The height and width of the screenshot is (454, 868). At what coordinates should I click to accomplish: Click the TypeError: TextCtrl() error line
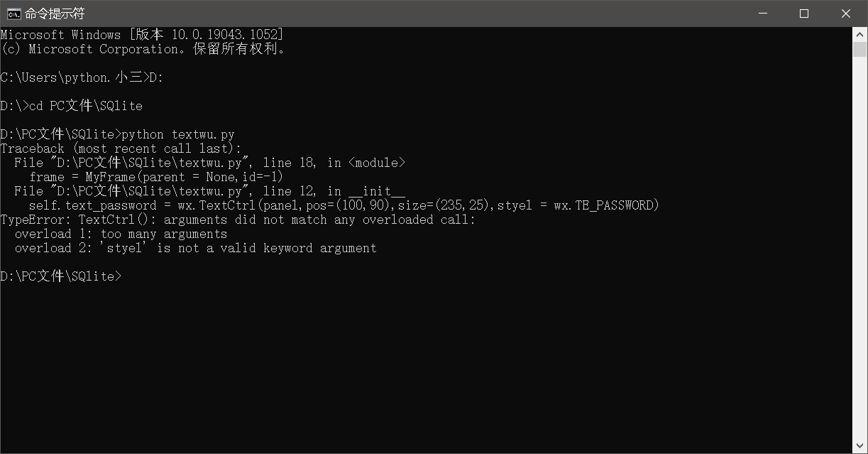pos(238,220)
